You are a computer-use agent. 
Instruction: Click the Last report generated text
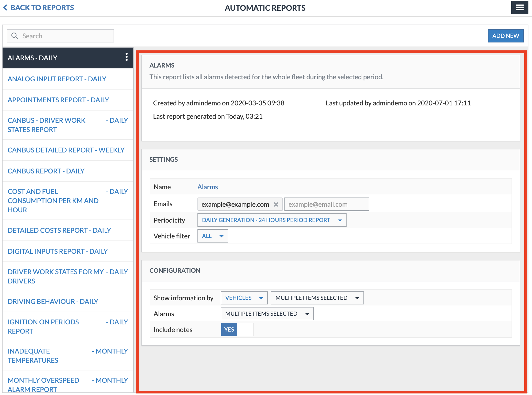[x=208, y=116]
